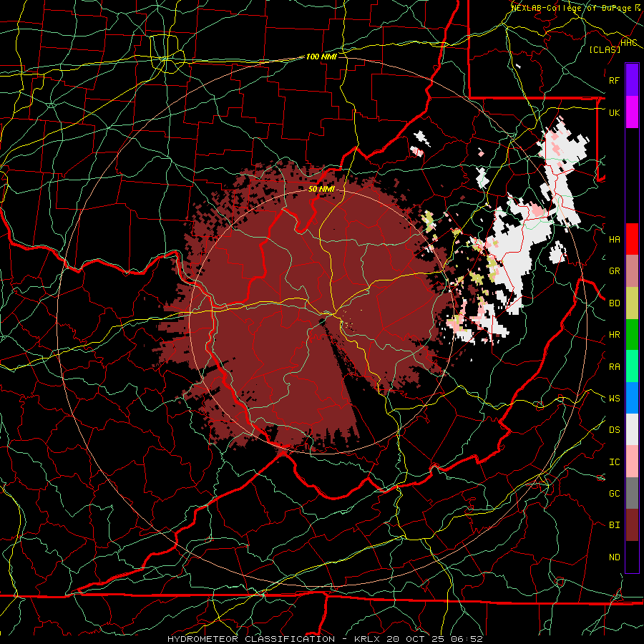
Task: Click the UK legend label
Action: point(614,112)
